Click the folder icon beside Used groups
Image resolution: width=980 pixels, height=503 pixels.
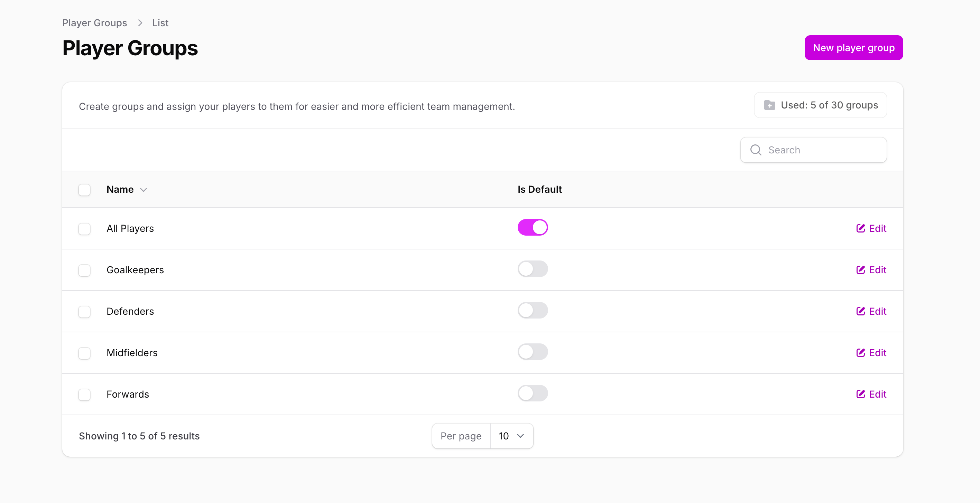point(770,105)
